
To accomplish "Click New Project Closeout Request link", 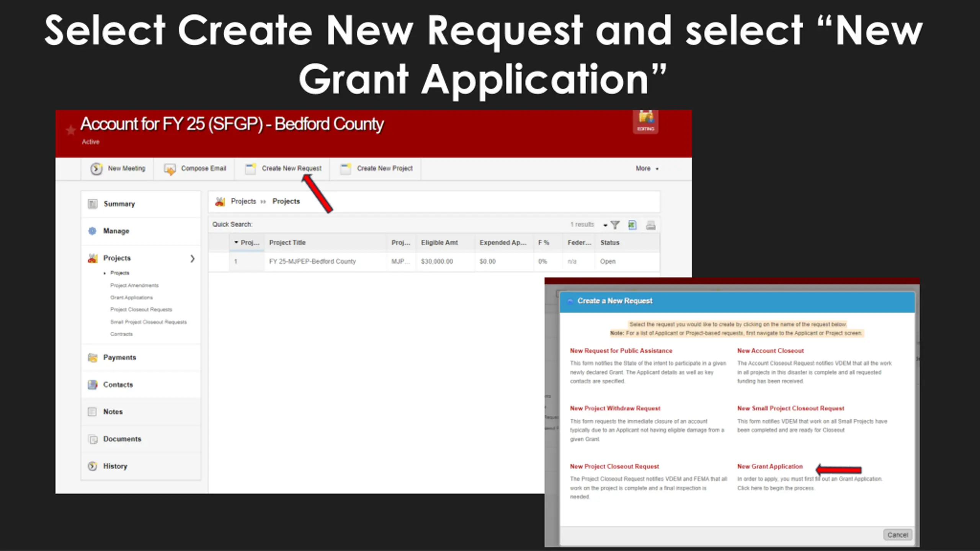I will (x=614, y=466).
